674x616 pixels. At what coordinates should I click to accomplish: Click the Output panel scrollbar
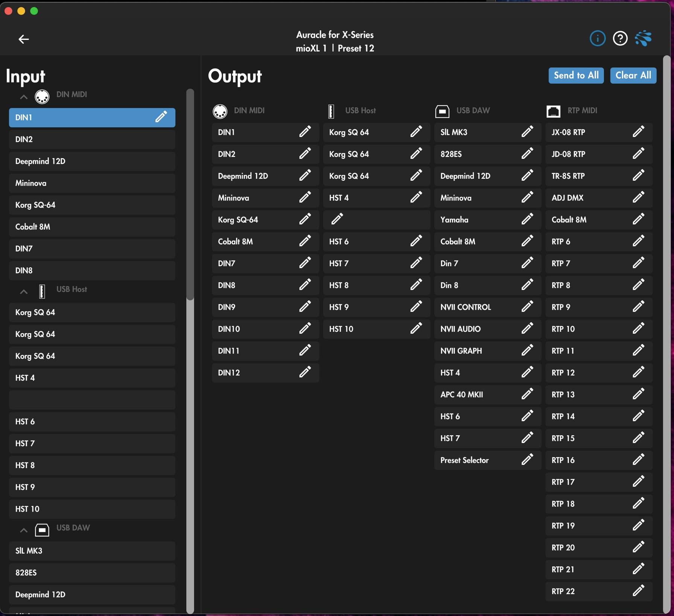click(x=666, y=334)
